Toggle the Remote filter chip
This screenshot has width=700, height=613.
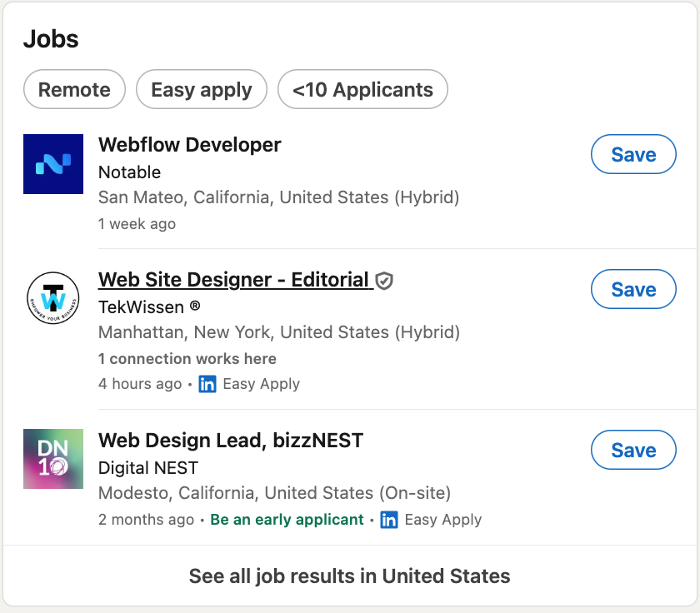click(x=74, y=89)
